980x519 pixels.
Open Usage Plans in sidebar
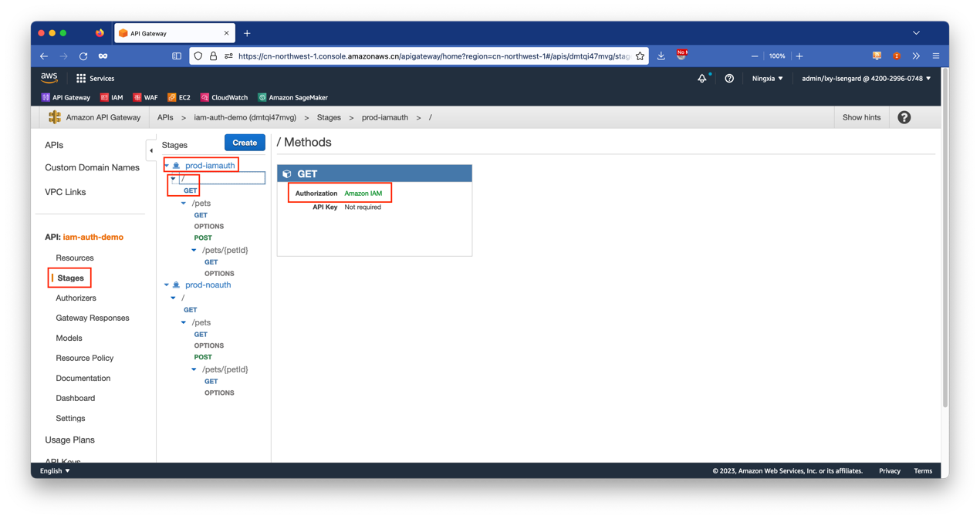tap(69, 440)
